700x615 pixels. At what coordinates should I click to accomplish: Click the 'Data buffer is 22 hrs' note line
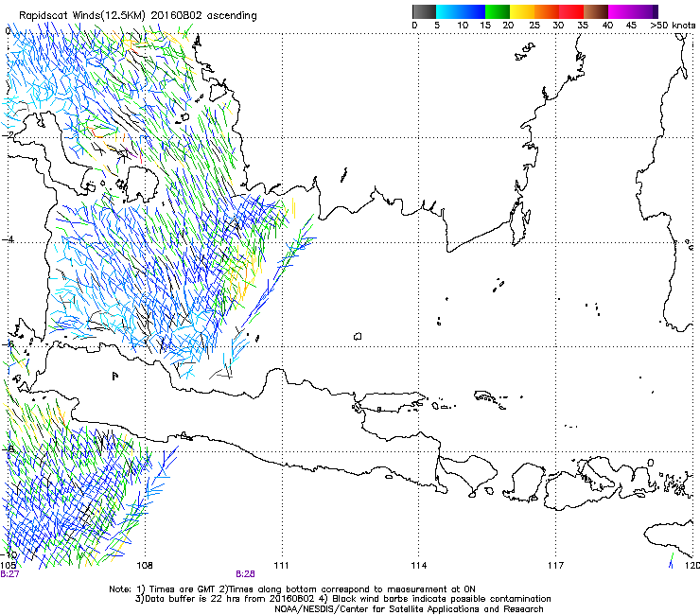pos(342,599)
